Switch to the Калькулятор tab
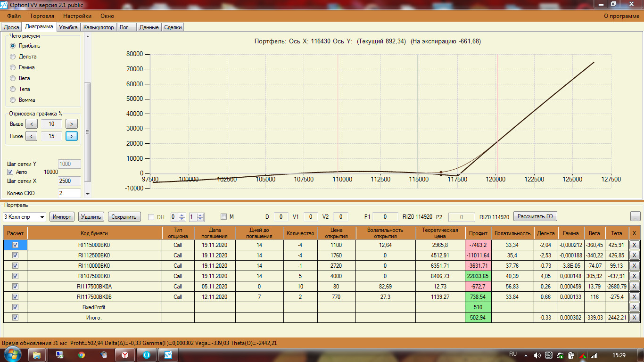Image resolution: width=644 pixels, height=362 pixels. [99, 27]
